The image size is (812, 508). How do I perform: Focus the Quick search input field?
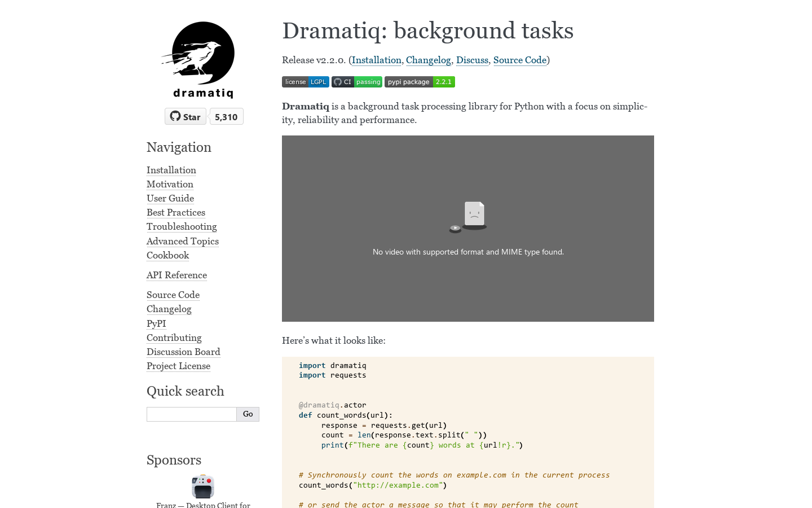(192, 414)
